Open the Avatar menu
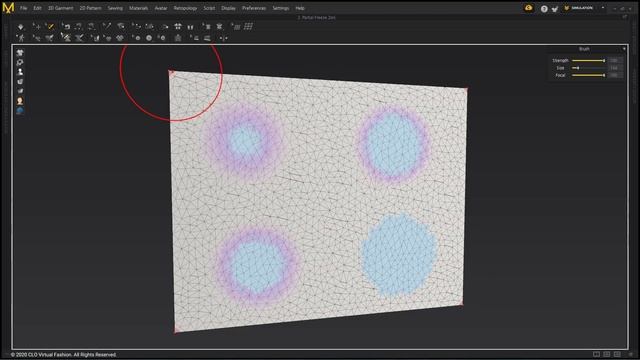Screen dimensions: 640x360 (161, 8)
